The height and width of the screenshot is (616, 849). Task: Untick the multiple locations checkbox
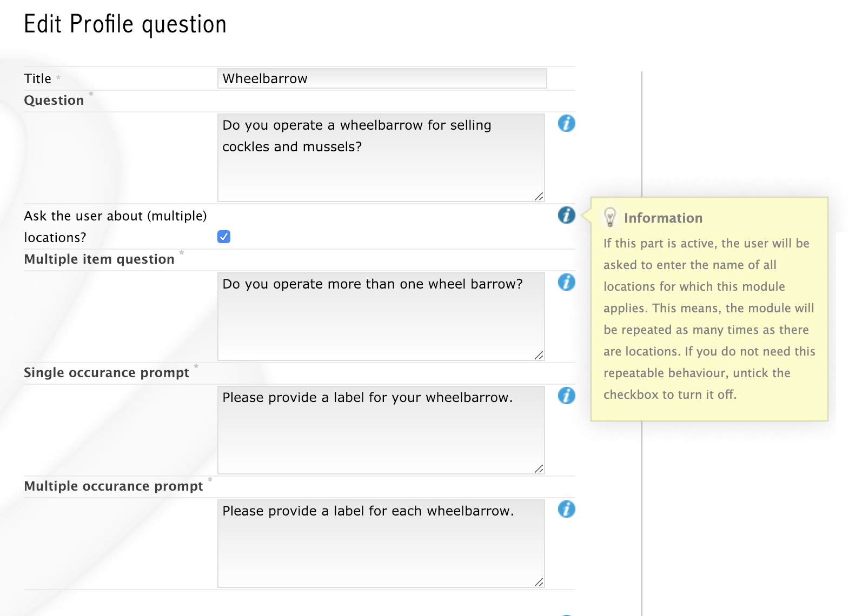(x=224, y=237)
